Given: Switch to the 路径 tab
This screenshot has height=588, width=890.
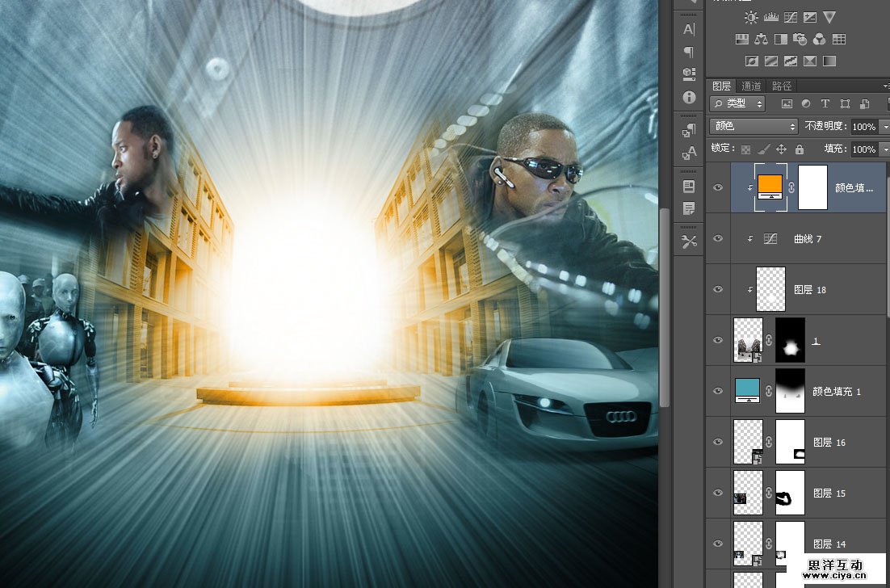Looking at the screenshot, I should coord(781,86).
